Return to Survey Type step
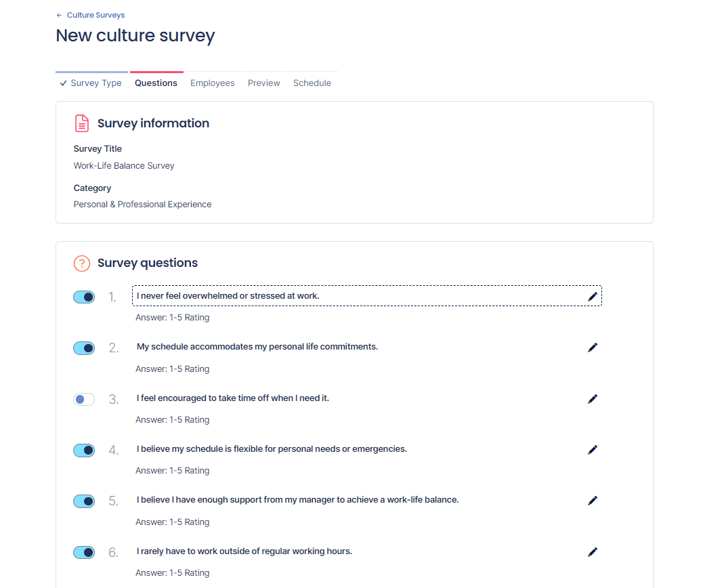This screenshot has width=703, height=588. [x=91, y=83]
